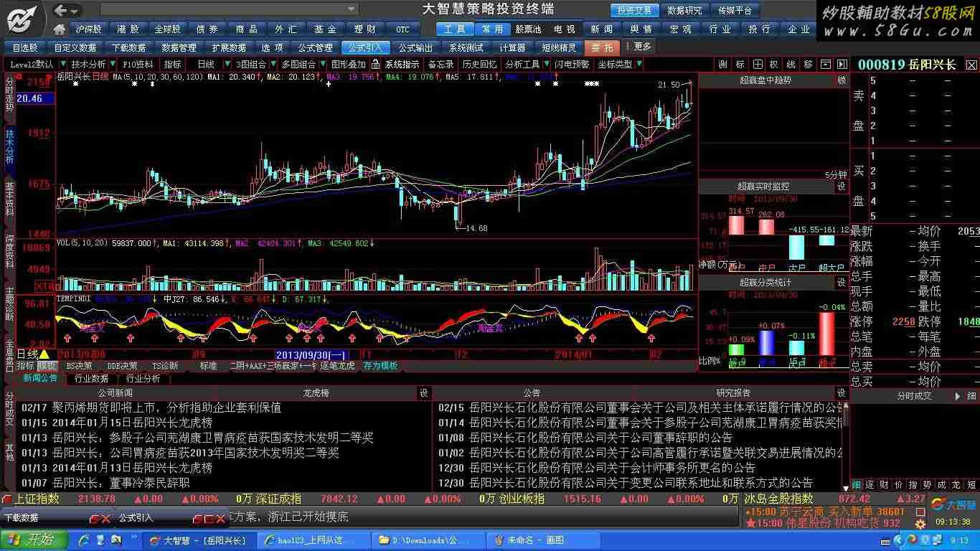Viewport: 980px width, 551px height.
Task: Switch to the 行业数据 tab
Action: [91, 379]
